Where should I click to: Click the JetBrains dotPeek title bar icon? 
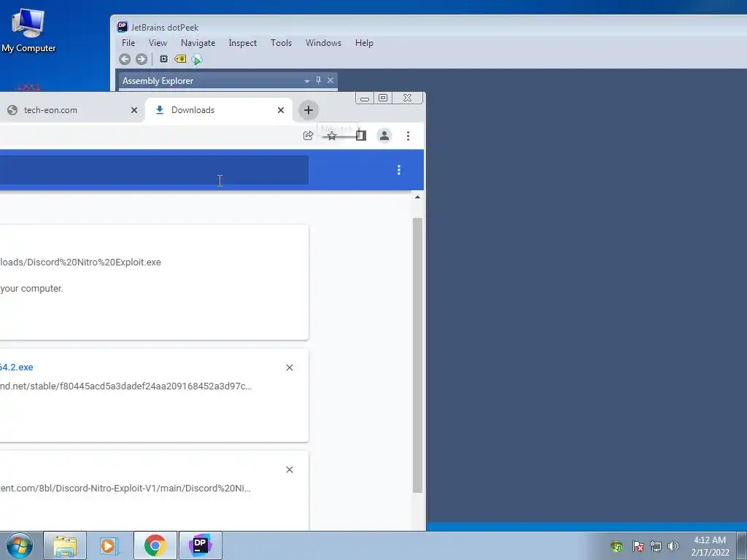(x=123, y=27)
